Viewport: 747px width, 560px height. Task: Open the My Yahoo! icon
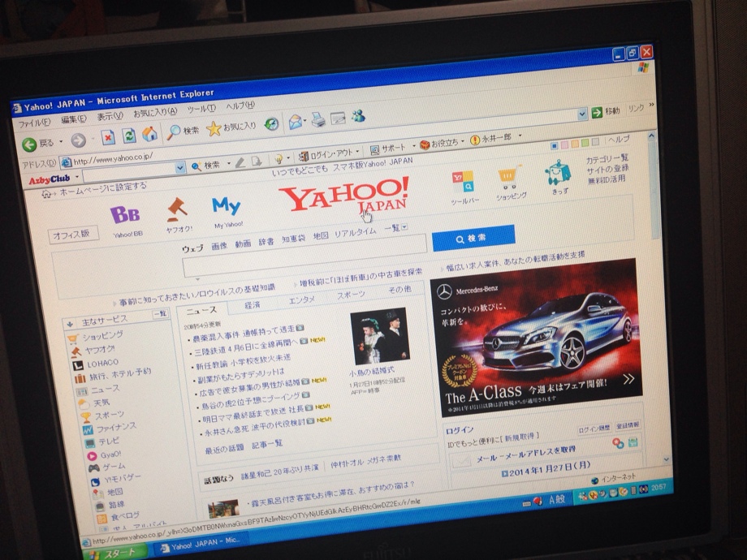[227, 206]
